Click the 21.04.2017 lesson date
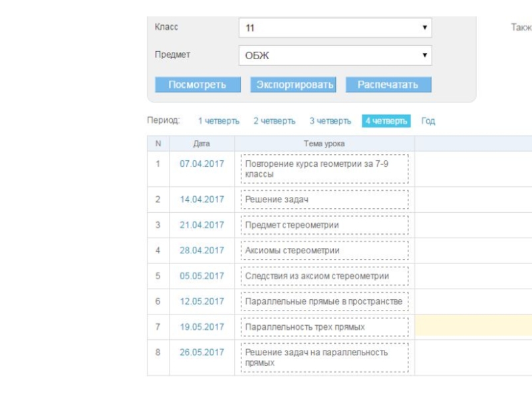532x399 pixels. pyautogui.click(x=202, y=225)
